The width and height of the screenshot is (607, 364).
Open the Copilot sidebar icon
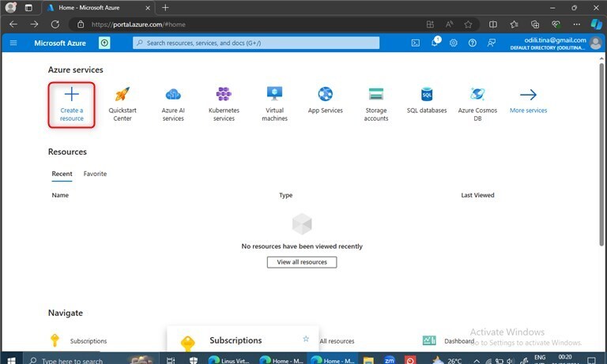coord(596,24)
